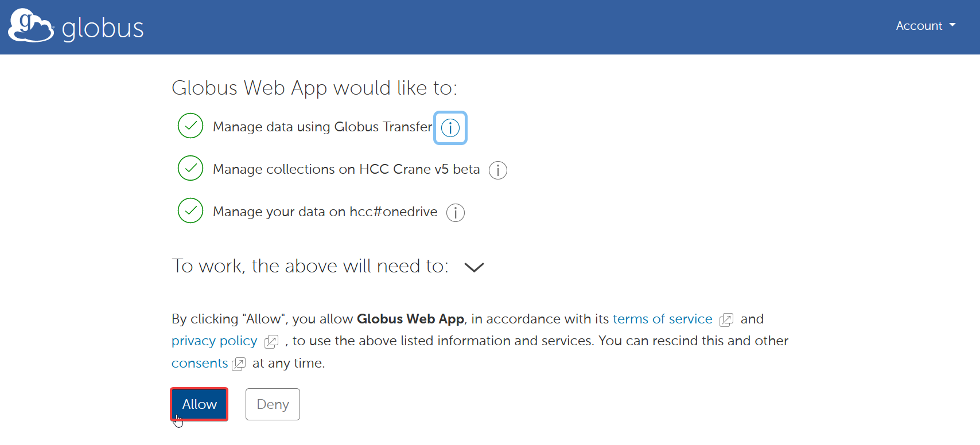
Task: Click the green check beside Globus Transfer
Action: pyautogui.click(x=190, y=126)
